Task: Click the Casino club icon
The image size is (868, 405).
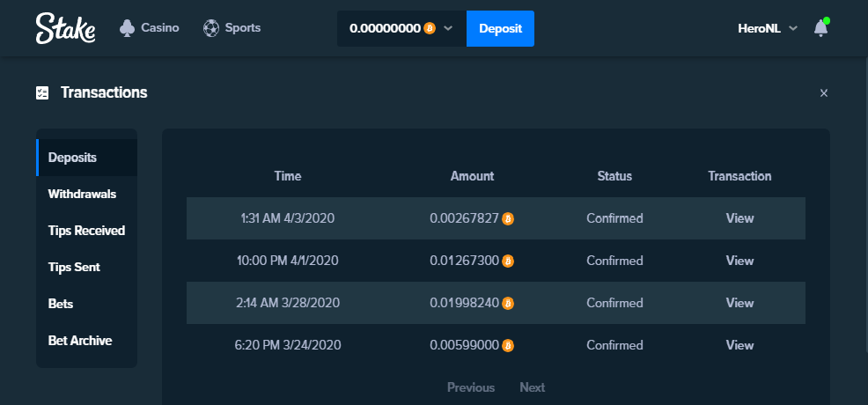Action: [128, 28]
